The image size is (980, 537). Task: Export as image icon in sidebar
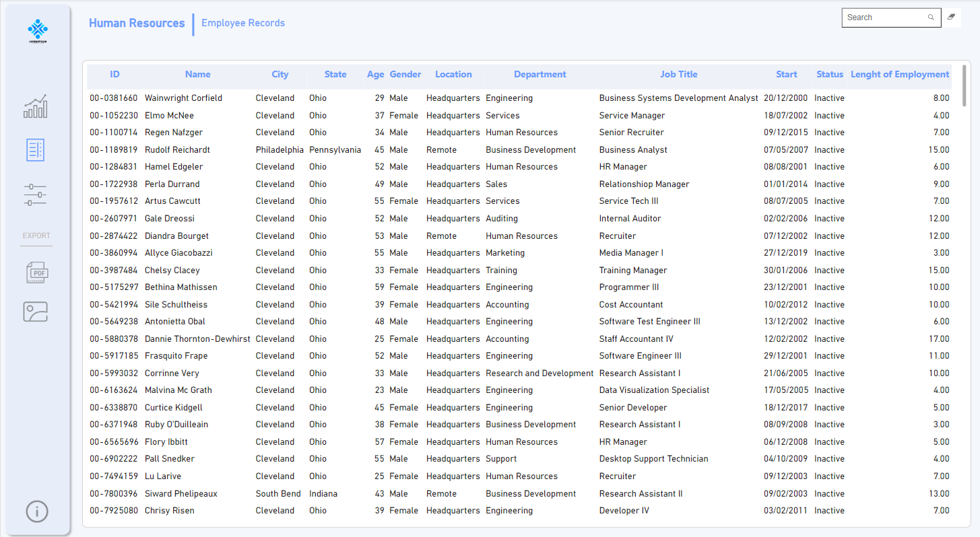tap(36, 312)
